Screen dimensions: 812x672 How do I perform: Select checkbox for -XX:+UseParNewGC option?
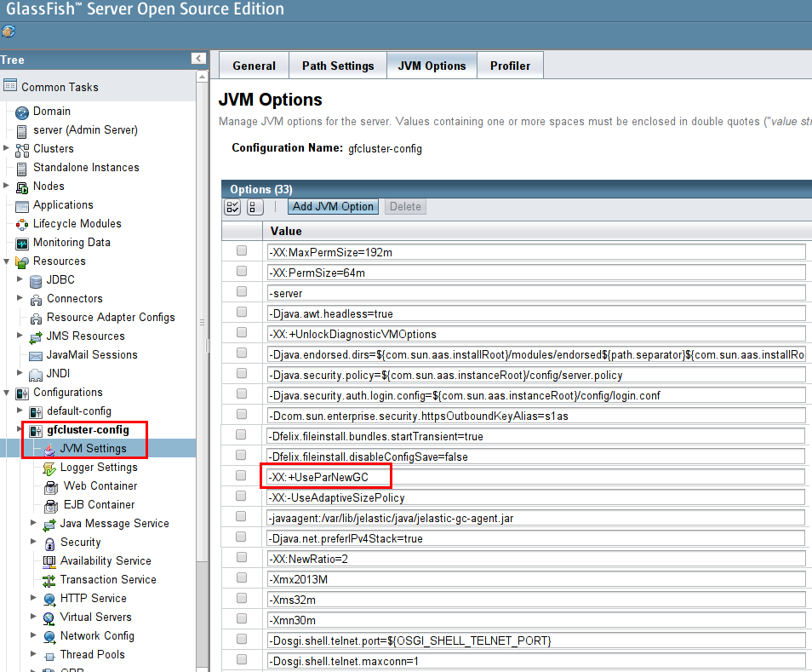click(242, 476)
